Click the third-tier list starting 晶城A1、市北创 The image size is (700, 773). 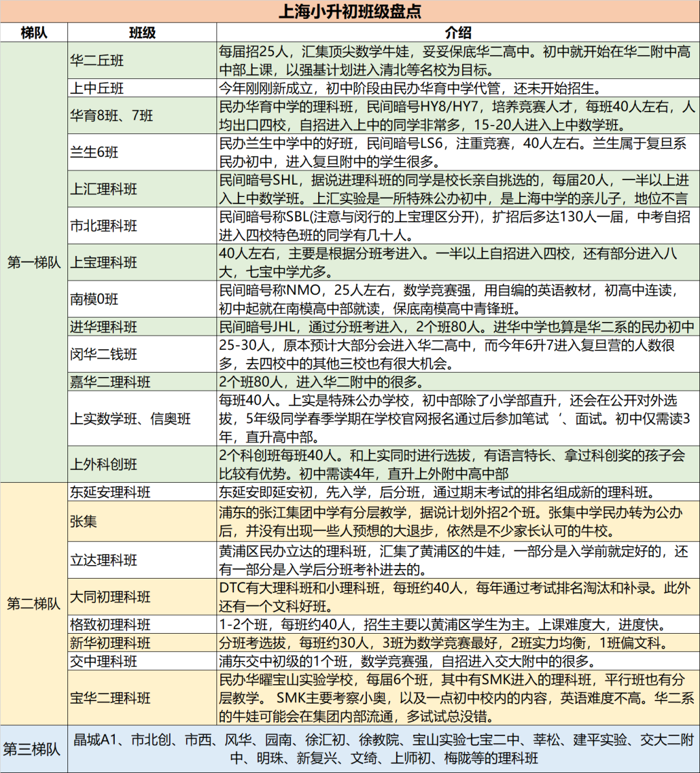384,749
